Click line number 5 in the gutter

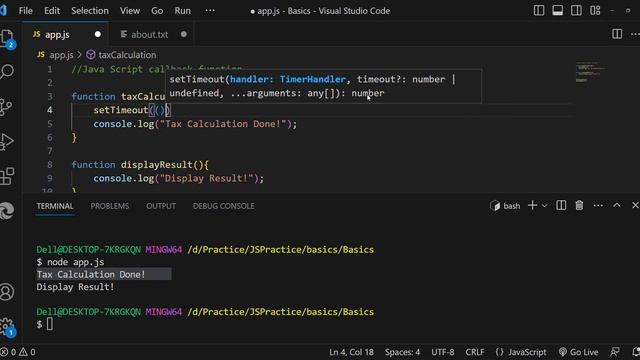coord(49,124)
